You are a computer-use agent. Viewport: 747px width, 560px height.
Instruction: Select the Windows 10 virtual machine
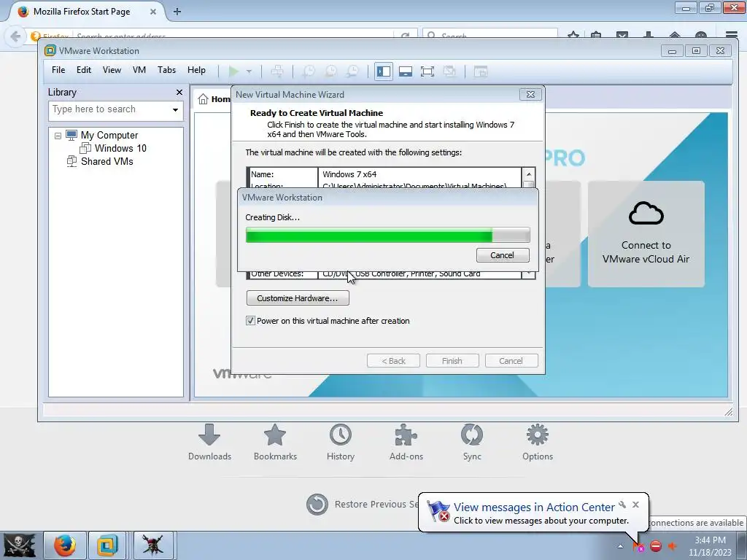pyautogui.click(x=120, y=148)
